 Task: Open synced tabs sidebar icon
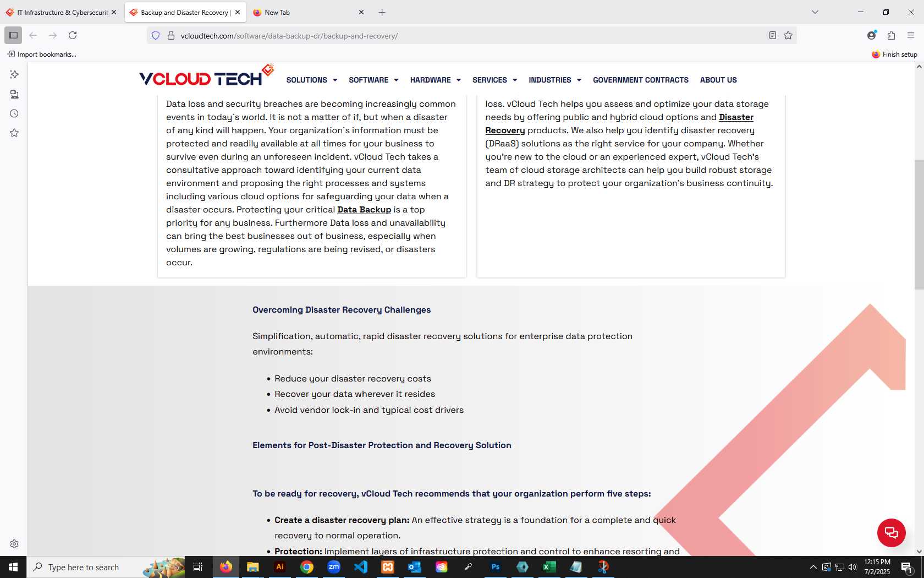[14, 94]
